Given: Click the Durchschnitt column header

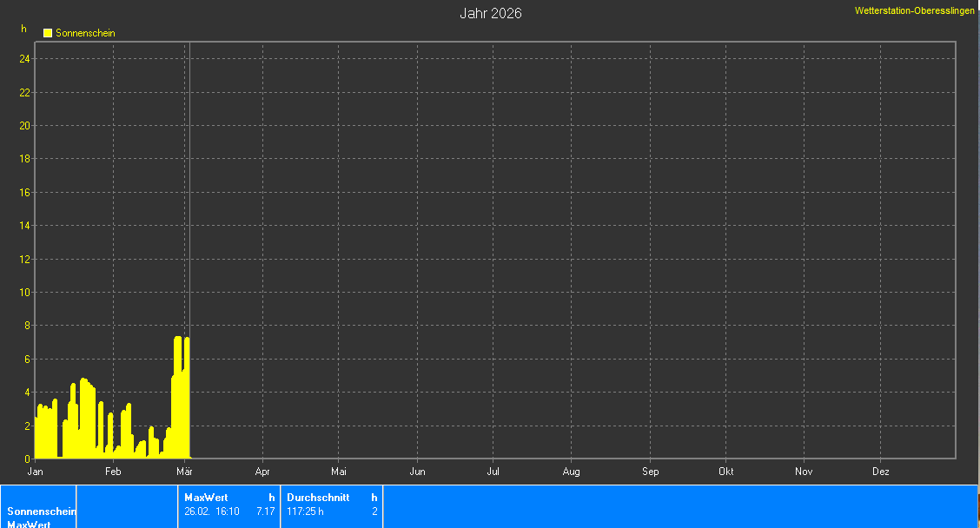Looking at the screenshot, I should tap(318, 498).
